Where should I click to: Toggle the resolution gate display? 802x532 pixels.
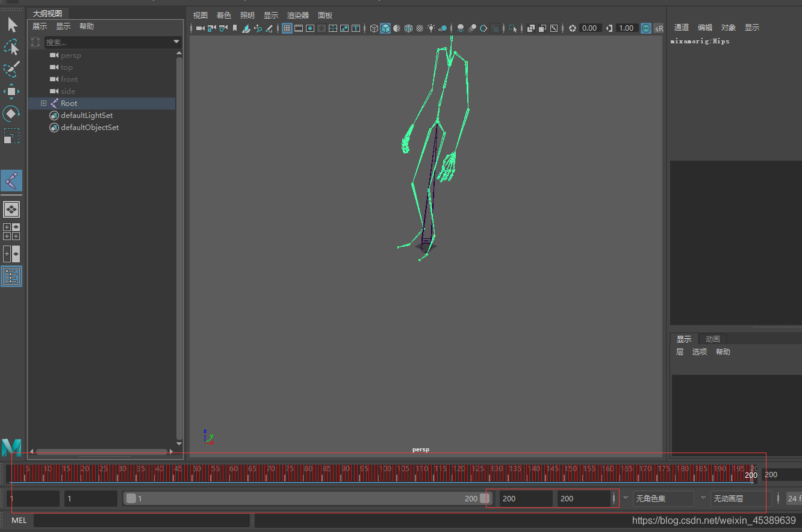coord(309,28)
